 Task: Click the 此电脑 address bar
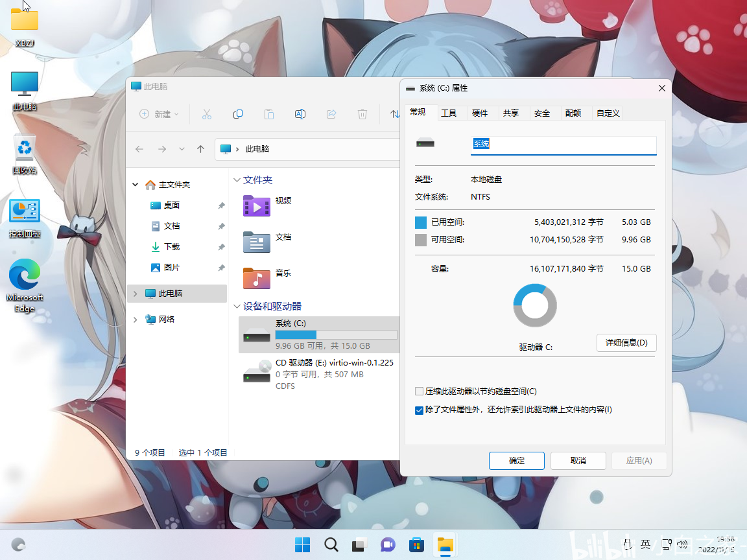pyautogui.click(x=307, y=149)
